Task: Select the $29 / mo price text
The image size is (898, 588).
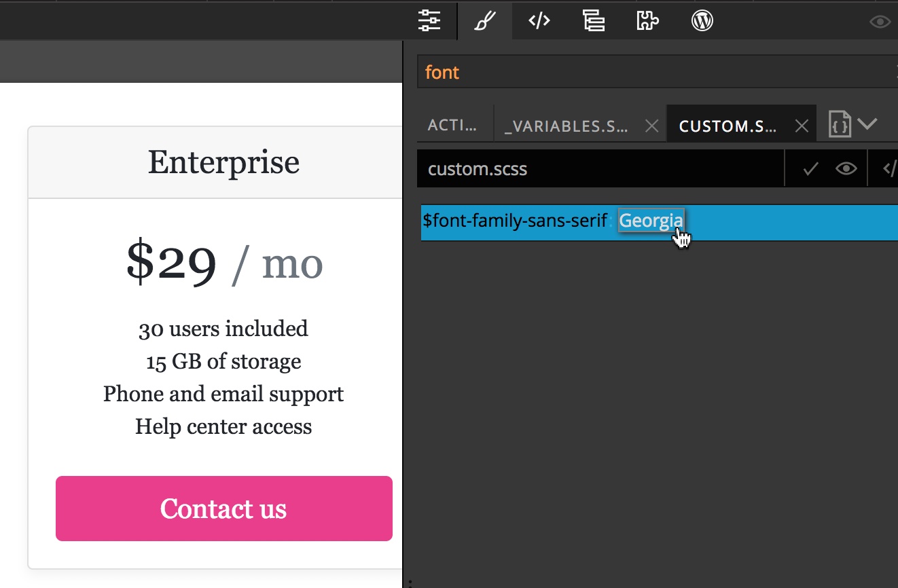Action: pos(224,262)
